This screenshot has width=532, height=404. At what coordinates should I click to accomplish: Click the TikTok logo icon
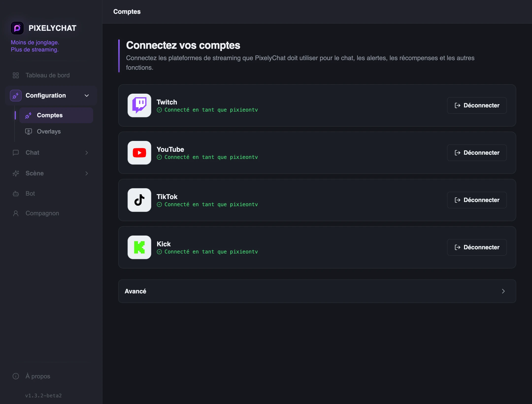(x=139, y=200)
